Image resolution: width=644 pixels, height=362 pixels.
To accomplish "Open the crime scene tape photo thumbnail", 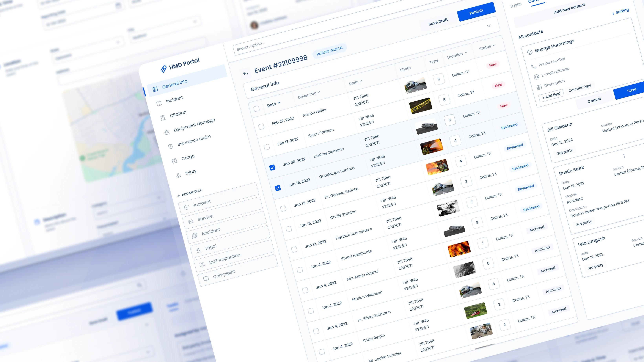I will pyautogui.click(x=421, y=106).
